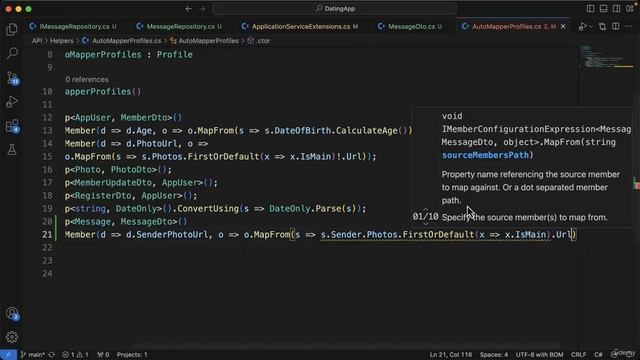Change encoding via UTF-8 with BOM
This screenshot has width=640, height=360.
(x=539, y=355)
